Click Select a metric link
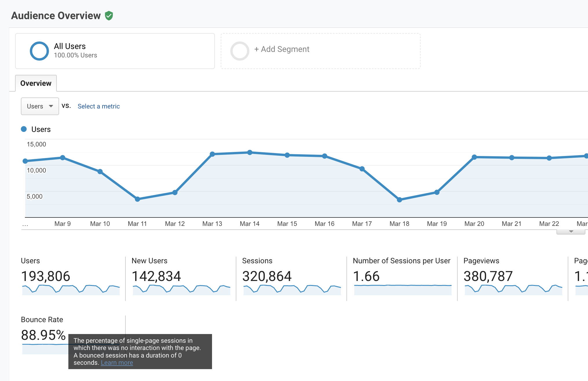 click(x=98, y=106)
